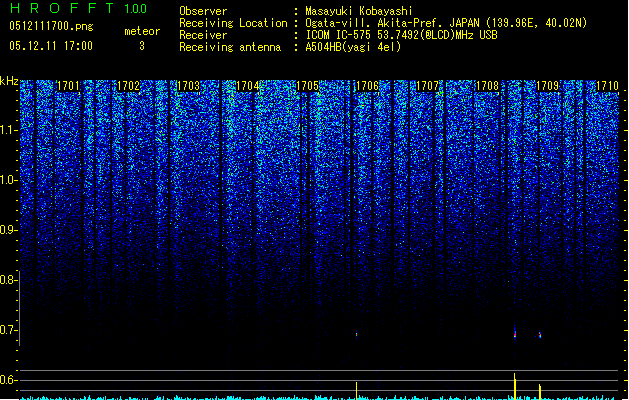Click the 1702 time marker
This screenshot has width=629, height=400.
click(128, 86)
